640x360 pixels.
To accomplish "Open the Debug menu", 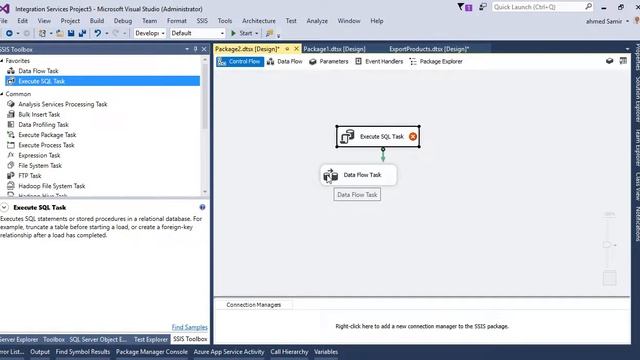I will pyautogui.click(x=122, y=21).
